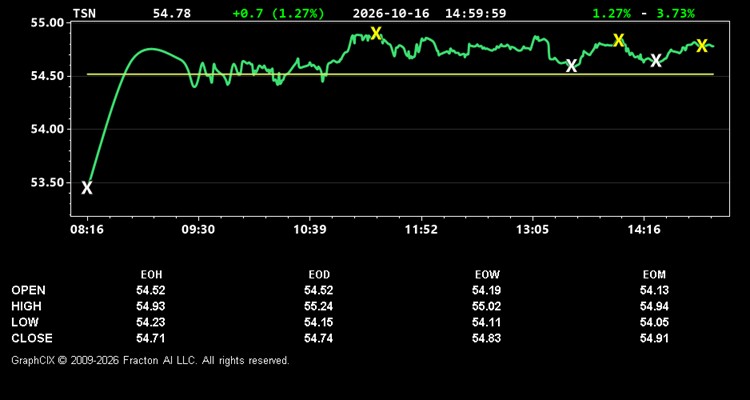The width and height of the screenshot is (750, 400).
Task: Select the EOM column header
Action: click(654, 275)
